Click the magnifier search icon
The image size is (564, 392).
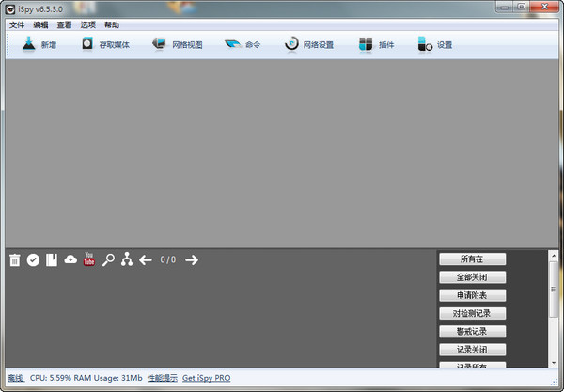(108, 260)
